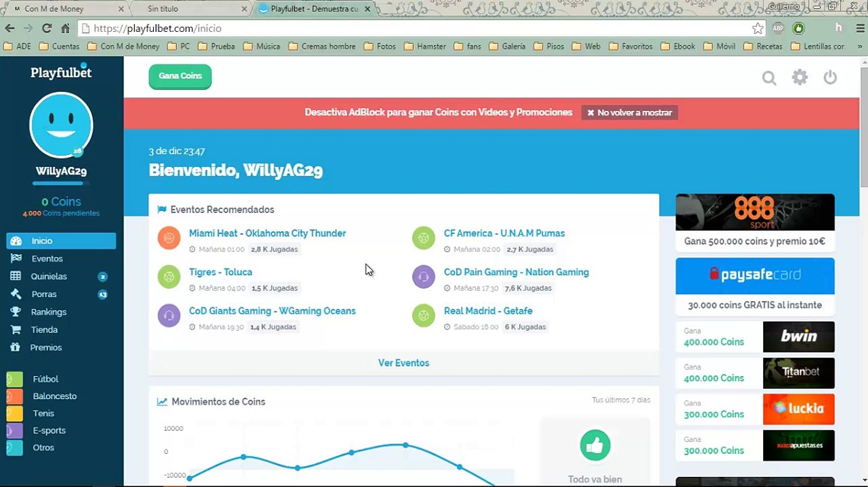Open the Otros sport category

pyautogui.click(x=45, y=448)
